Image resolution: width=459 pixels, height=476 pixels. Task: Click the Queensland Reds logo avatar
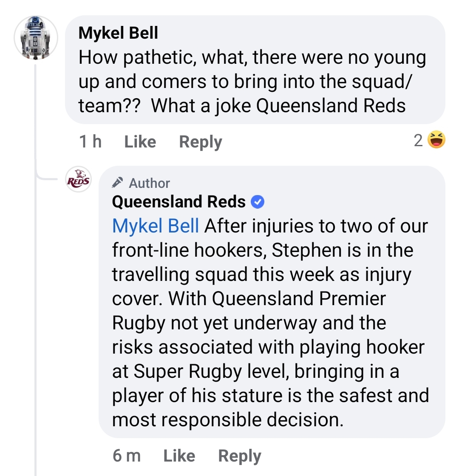click(79, 180)
